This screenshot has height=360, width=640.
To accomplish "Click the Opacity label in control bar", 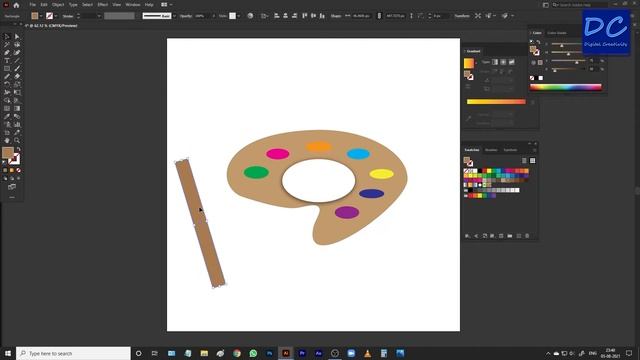I will (x=186, y=16).
